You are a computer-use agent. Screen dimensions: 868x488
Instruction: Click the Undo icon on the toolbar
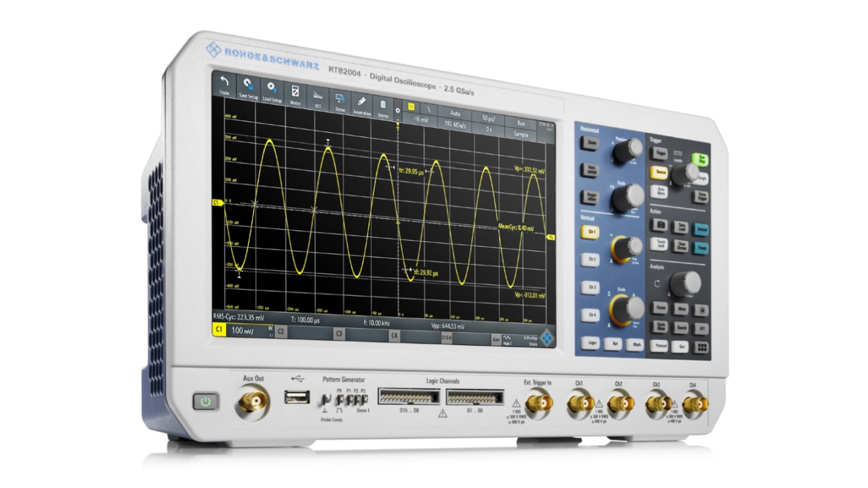223,81
